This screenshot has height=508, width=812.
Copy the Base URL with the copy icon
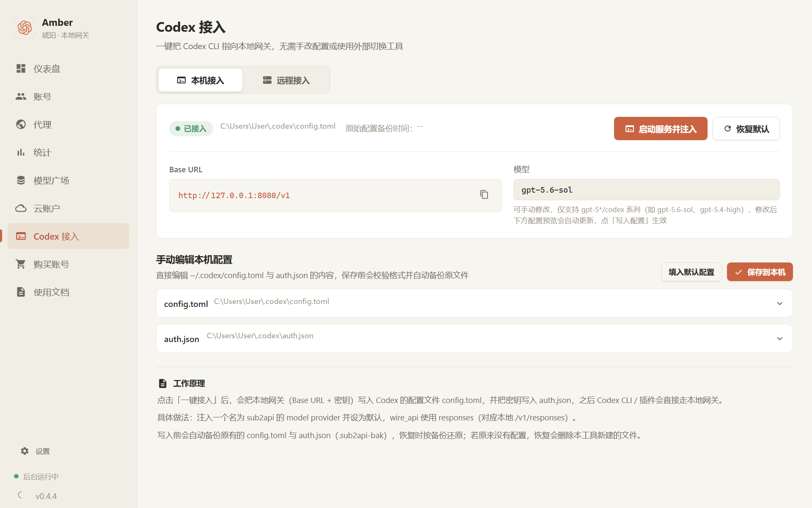click(x=484, y=195)
